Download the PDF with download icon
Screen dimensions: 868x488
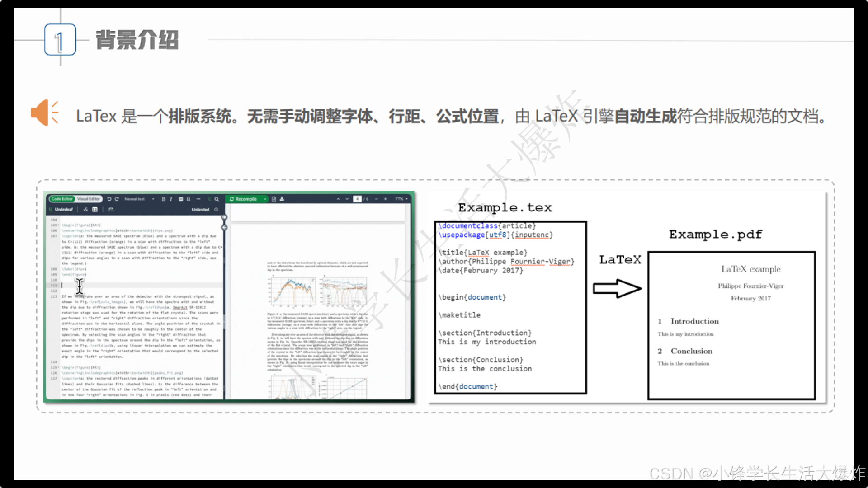click(282, 199)
